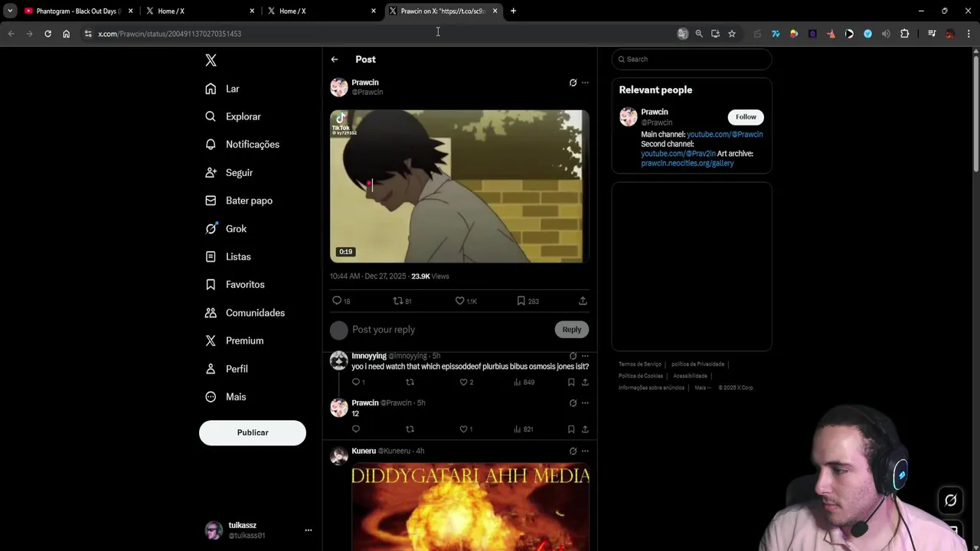
Task: Share Imnoyying's reply
Action: (x=585, y=382)
